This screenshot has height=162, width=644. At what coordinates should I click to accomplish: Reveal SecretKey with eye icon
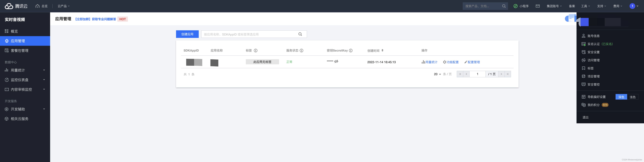coord(336,61)
